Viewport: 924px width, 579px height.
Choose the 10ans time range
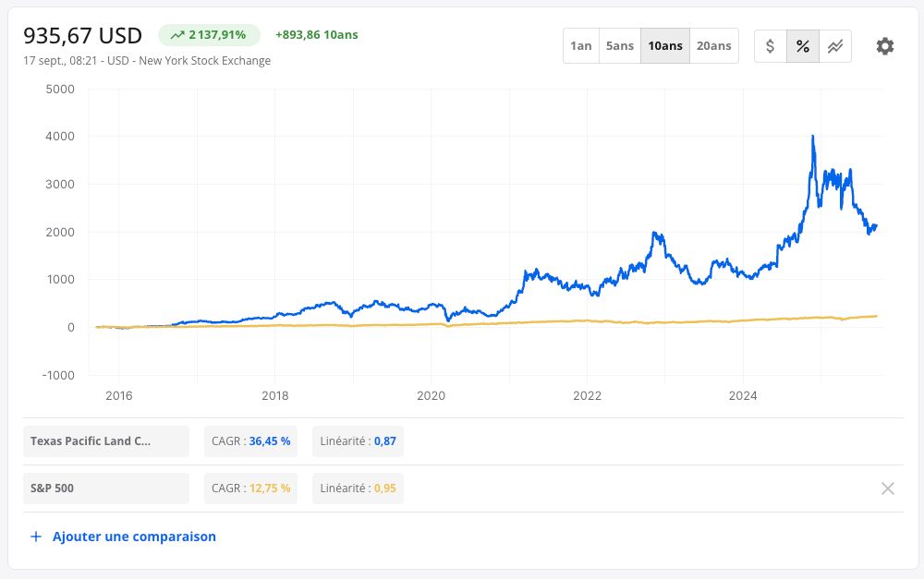(x=665, y=46)
